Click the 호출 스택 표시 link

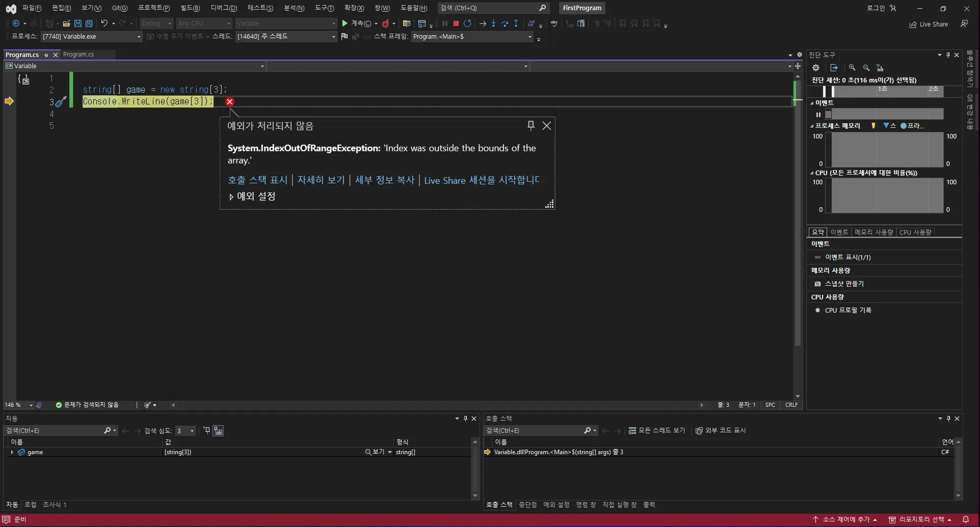coord(257,180)
